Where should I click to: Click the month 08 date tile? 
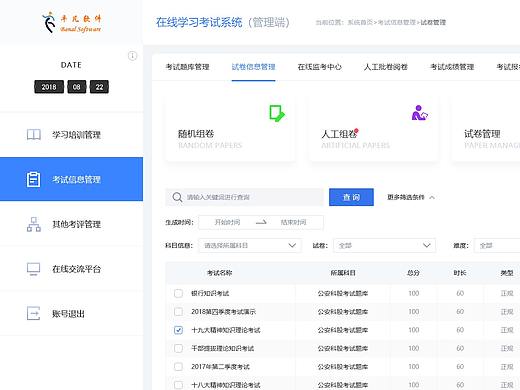pyautogui.click(x=77, y=87)
